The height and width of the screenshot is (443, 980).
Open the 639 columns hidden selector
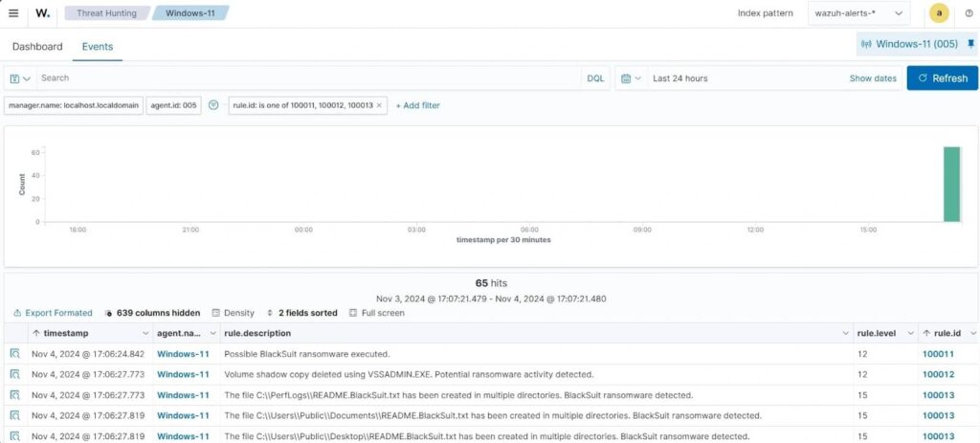pyautogui.click(x=152, y=313)
